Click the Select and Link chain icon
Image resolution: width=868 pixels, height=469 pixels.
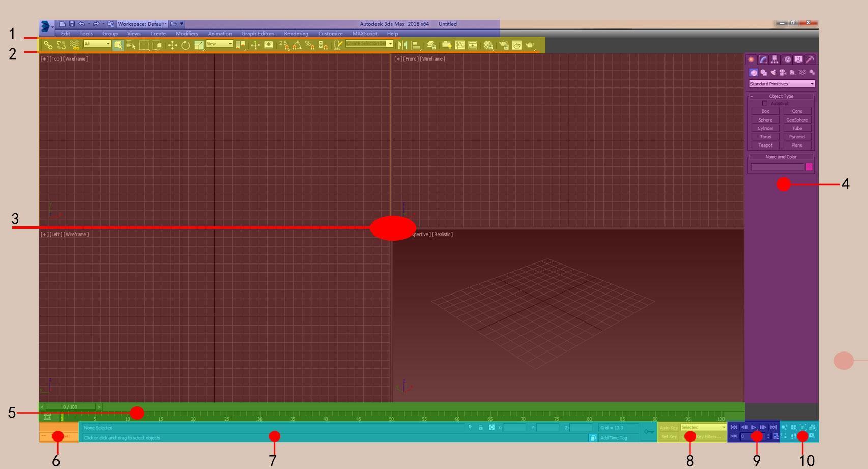pyautogui.click(x=48, y=45)
